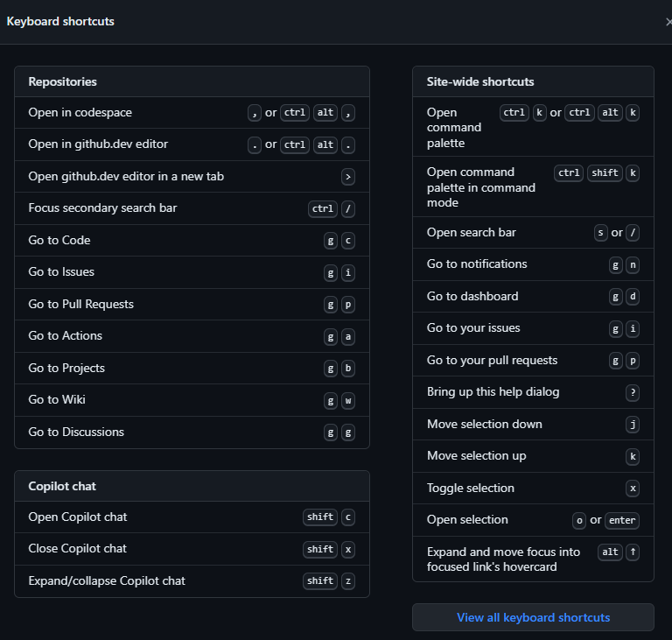Click the x key badge beside Toggle selection
This screenshot has height=640, width=672.
point(633,489)
